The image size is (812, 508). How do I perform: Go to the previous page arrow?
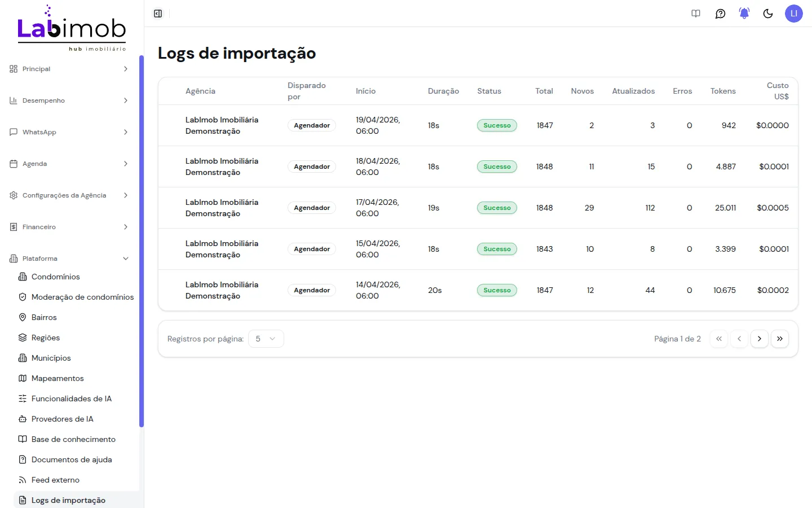pos(739,339)
